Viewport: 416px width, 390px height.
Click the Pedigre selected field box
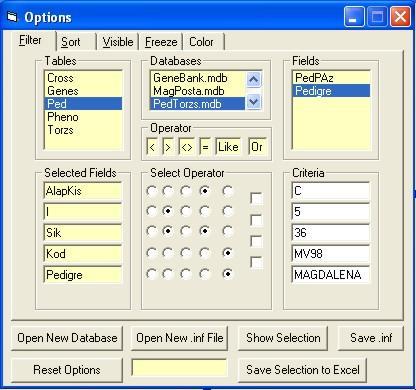(83, 275)
